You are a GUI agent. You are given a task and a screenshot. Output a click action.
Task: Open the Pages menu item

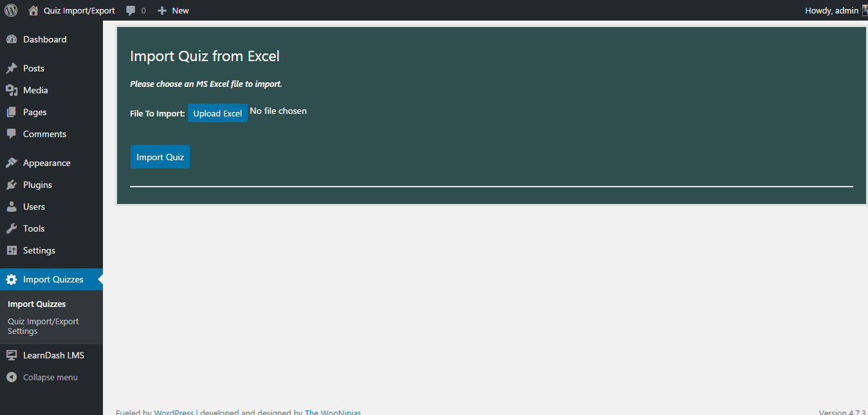point(35,112)
